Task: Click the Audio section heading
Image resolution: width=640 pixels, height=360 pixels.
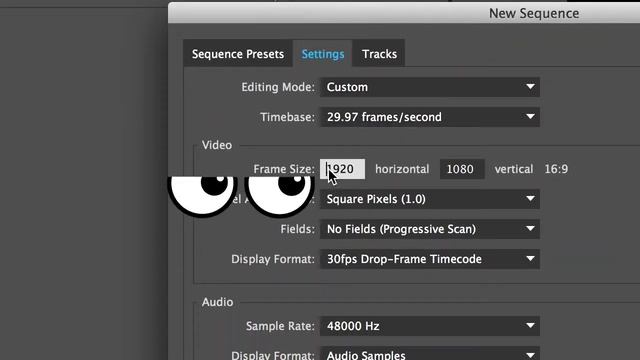Action: 218,302
